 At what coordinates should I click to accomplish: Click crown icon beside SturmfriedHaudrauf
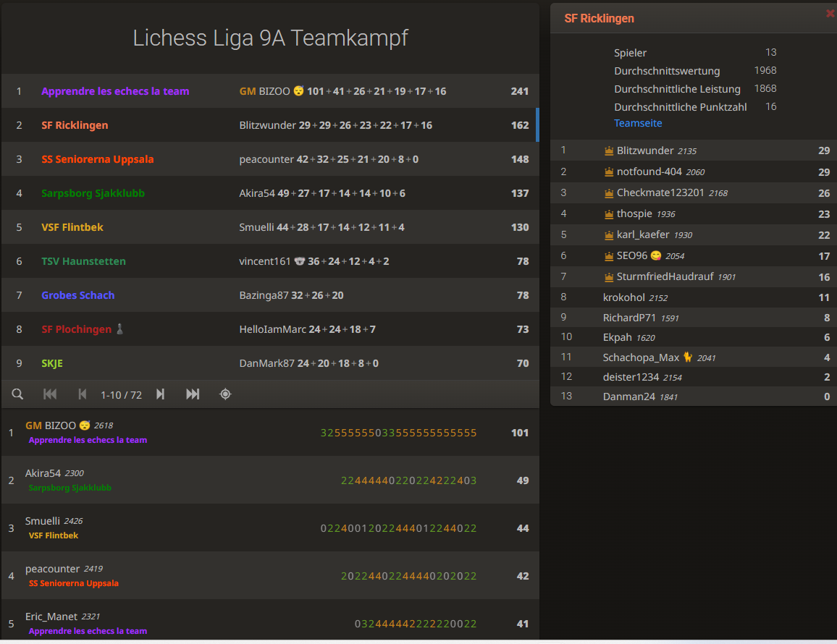click(x=608, y=277)
